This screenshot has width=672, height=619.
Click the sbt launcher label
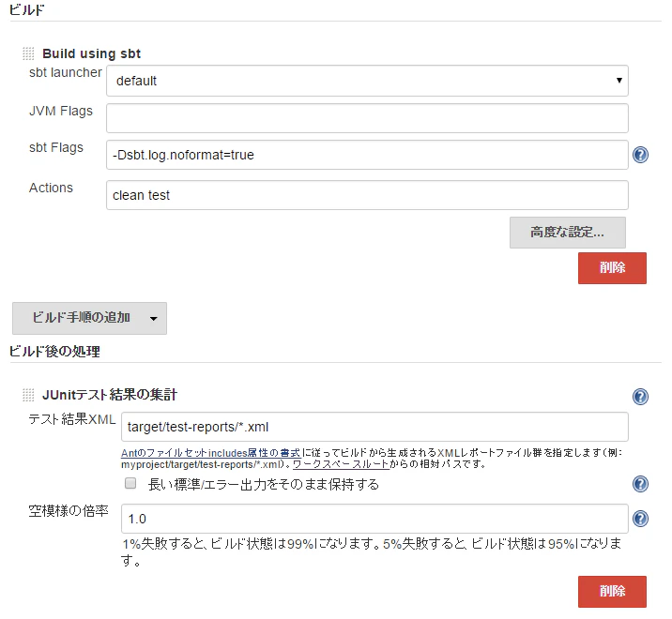pos(65,72)
